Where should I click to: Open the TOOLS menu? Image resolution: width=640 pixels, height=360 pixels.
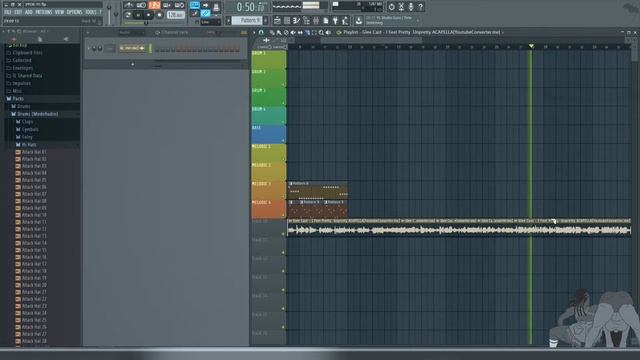coord(91,12)
